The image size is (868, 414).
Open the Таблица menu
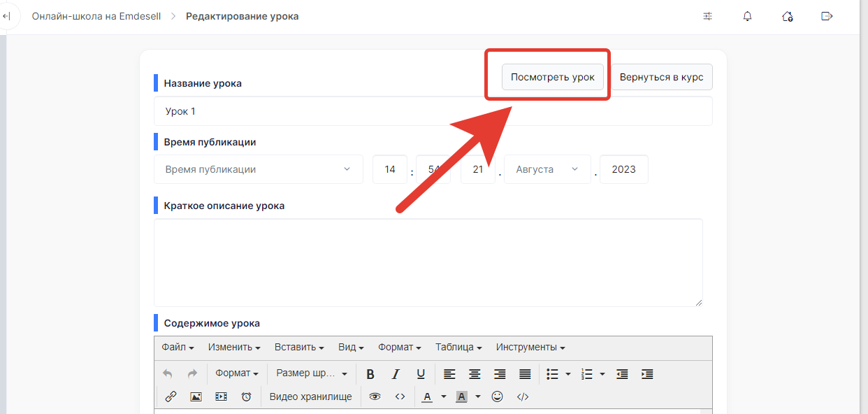pos(458,347)
